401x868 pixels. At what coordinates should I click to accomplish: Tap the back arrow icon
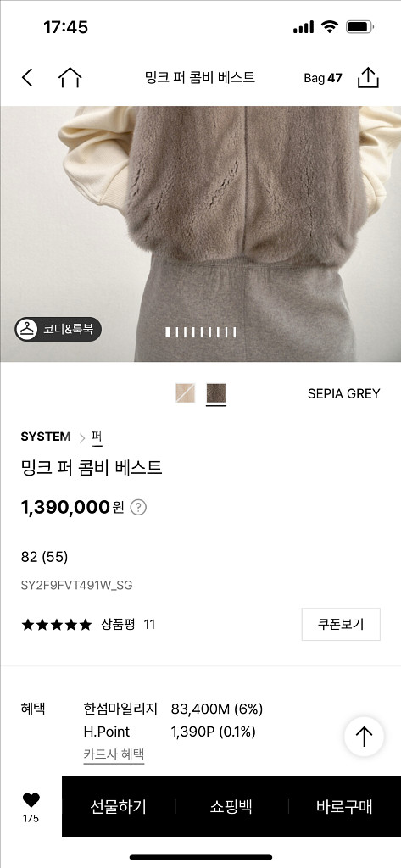pyautogui.click(x=27, y=77)
